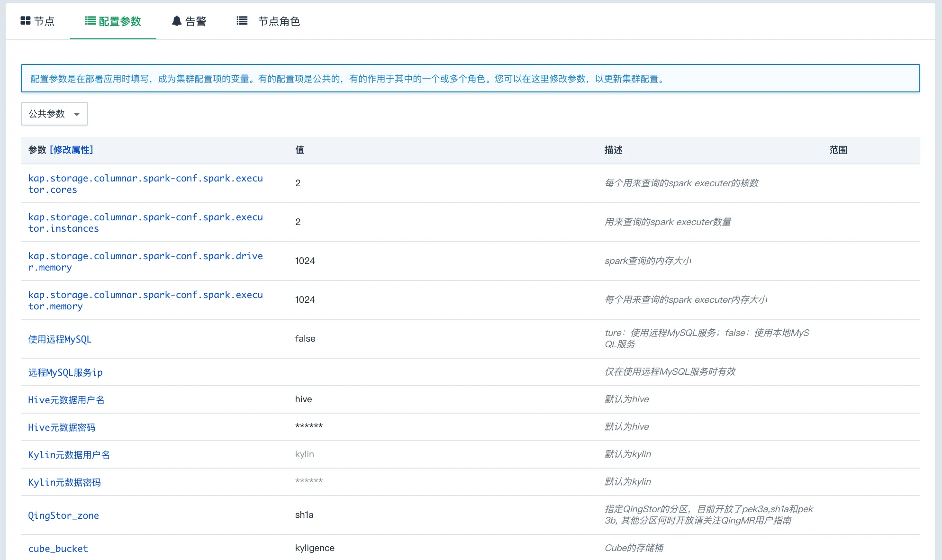942x560 pixels.
Task: Click the 描述 column header
Action: (x=614, y=150)
